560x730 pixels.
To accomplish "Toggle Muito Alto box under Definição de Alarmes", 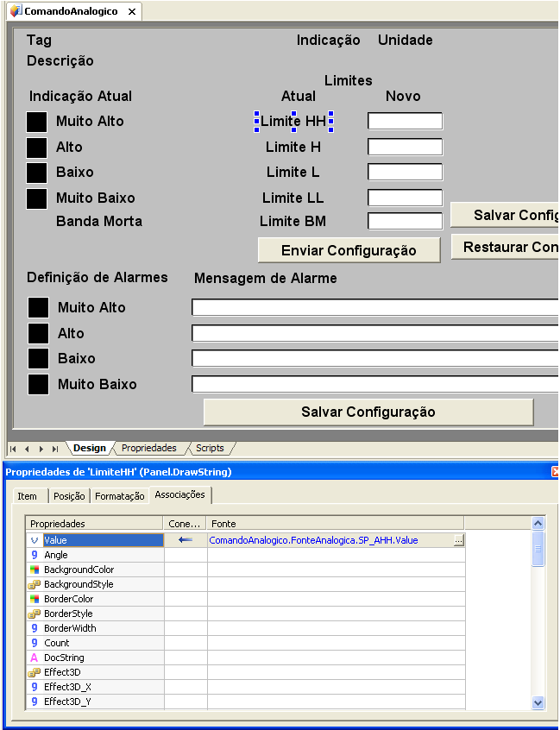I will (38, 308).
